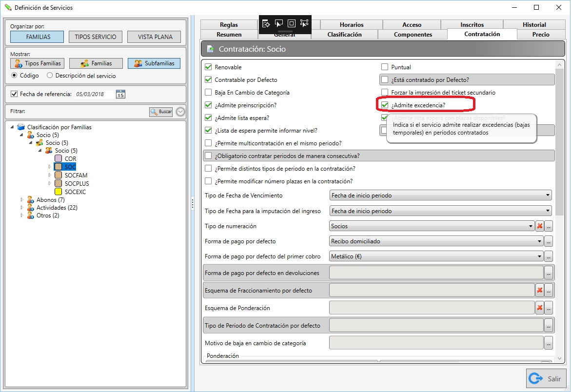This screenshot has width=571, height=392.
Task: Switch to the Reglas tab
Action: [x=229, y=25]
